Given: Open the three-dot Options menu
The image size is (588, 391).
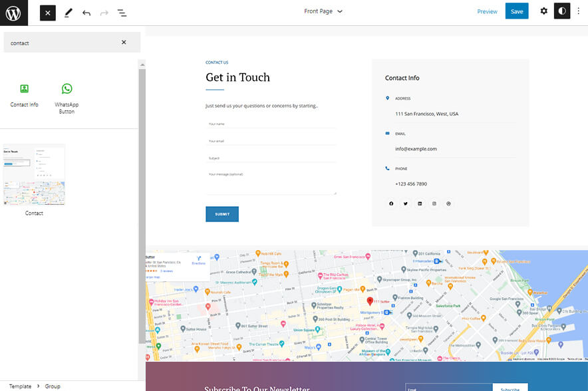Looking at the screenshot, I should coord(578,11).
